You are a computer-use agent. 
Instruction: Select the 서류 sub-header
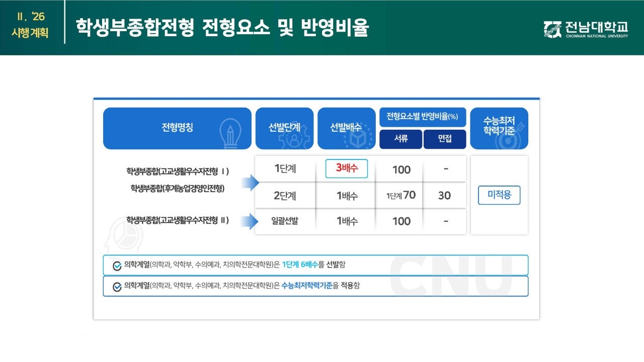401,139
